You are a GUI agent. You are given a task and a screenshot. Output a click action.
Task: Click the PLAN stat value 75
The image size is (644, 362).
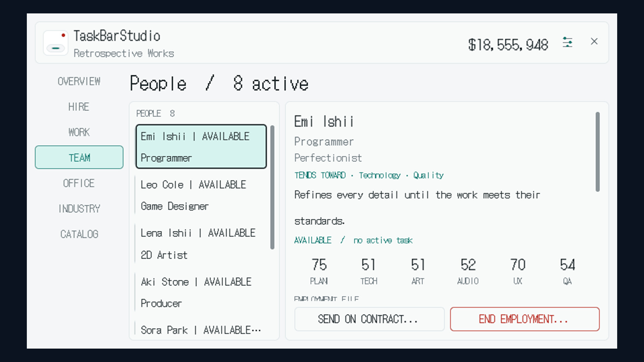pyautogui.click(x=319, y=265)
